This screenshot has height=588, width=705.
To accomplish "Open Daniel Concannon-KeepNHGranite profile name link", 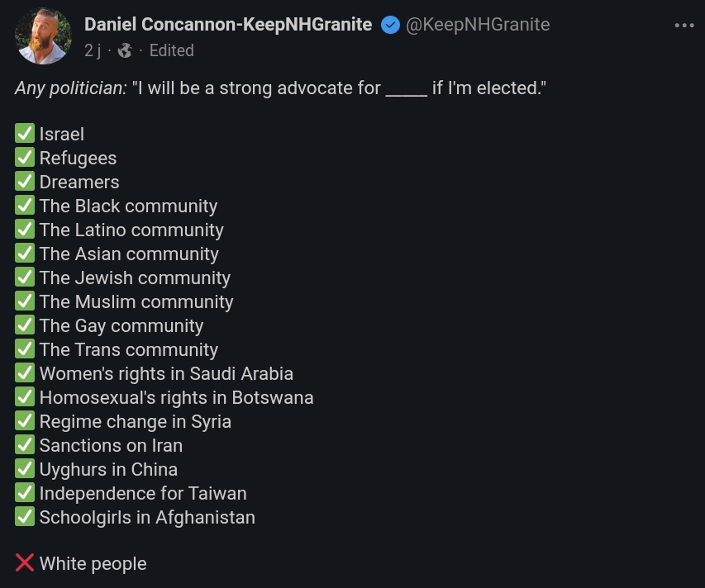I will 228,25.
